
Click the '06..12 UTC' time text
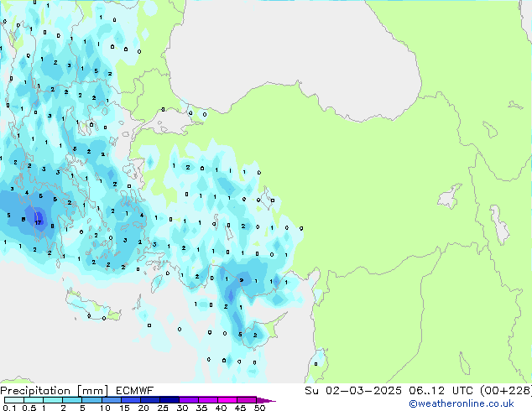point(441,391)
